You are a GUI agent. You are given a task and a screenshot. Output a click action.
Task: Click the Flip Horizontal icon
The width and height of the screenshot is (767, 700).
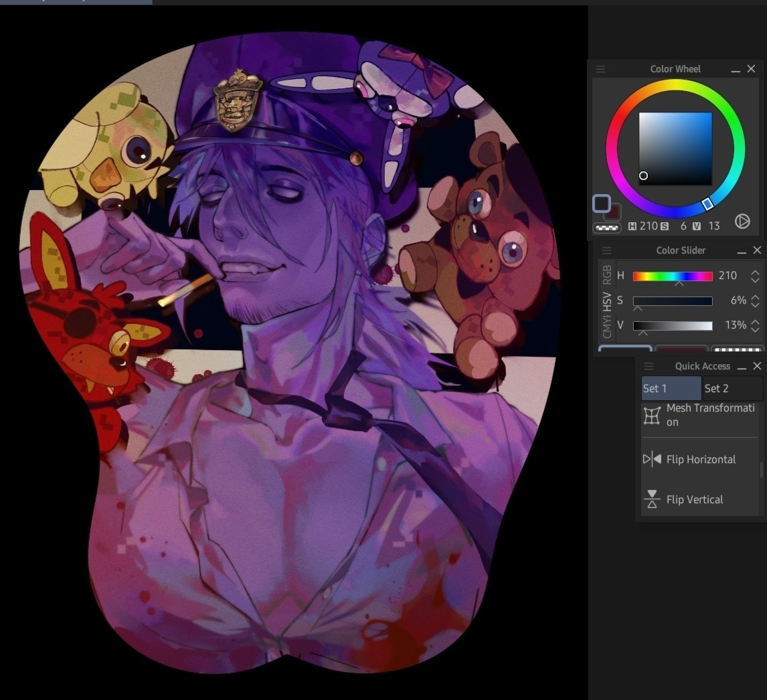[x=652, y=459]
